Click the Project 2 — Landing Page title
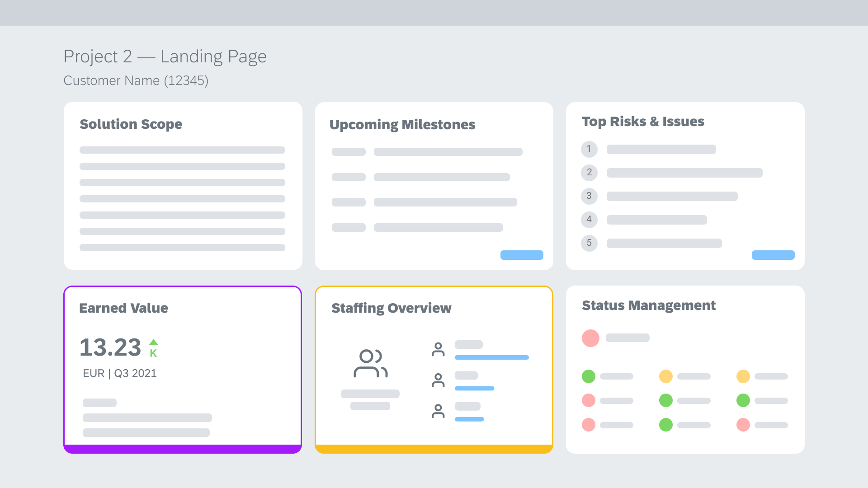This screenshot has height=488, width=868. pos(165,56)
